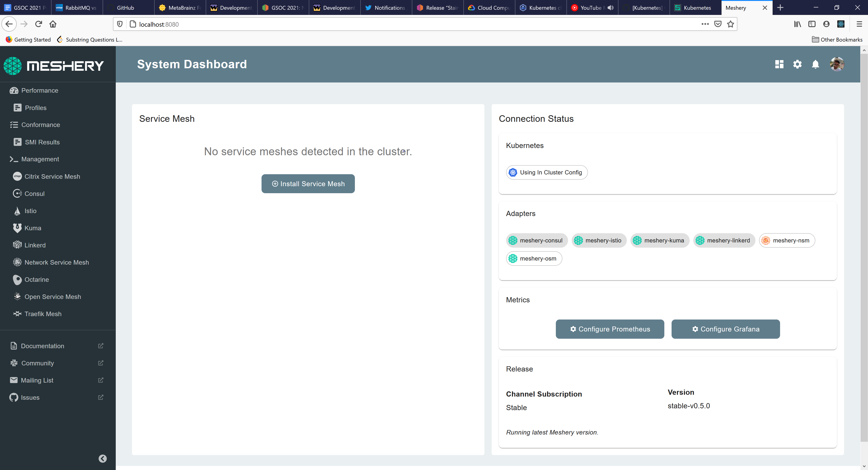The image size is (868, 470).
Task: Bookmark page with star icon
Action: tap(730, 24)
